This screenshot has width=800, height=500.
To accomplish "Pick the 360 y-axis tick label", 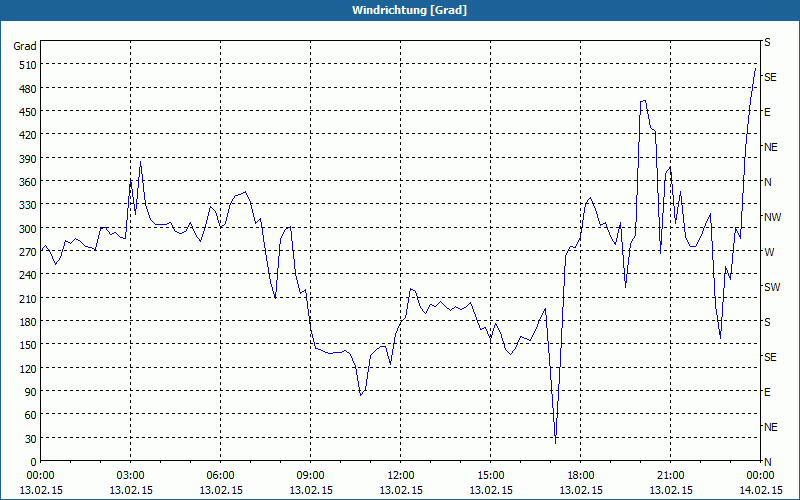I will [28, 182].
